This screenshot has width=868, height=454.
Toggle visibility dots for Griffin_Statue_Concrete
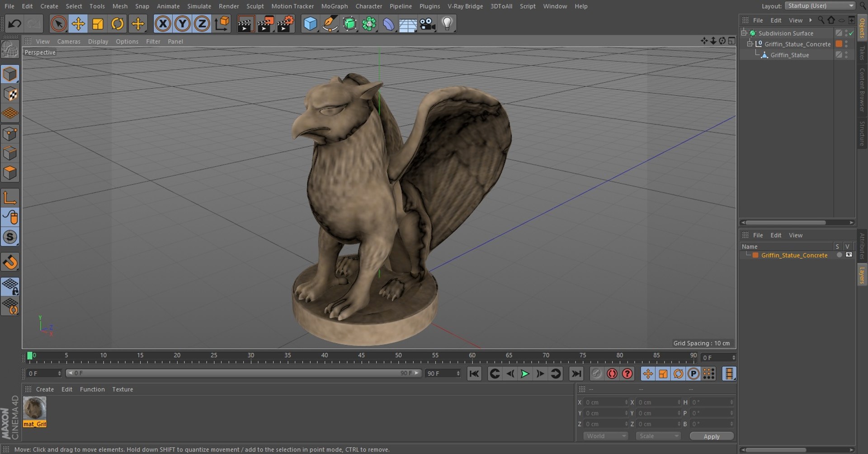point(846,44)
